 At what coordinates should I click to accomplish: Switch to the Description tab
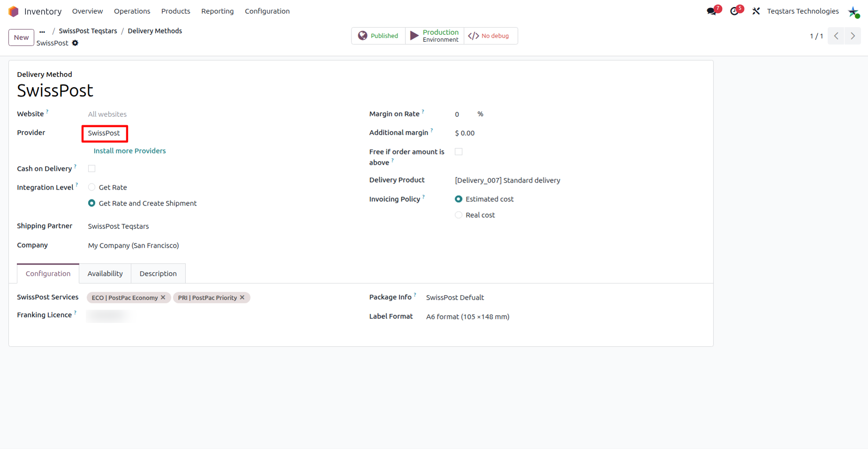point(158,274)
